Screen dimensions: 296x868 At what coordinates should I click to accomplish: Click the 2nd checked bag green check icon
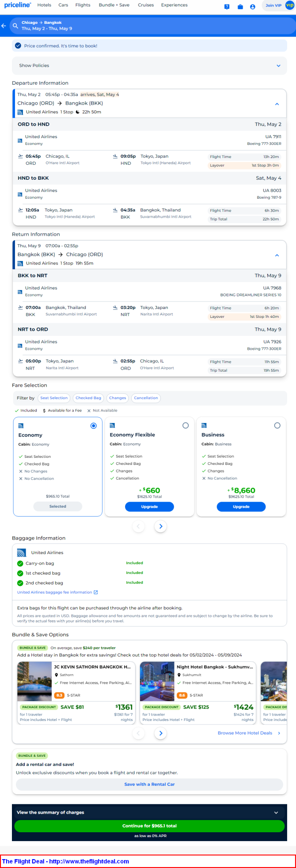point(20,583)
